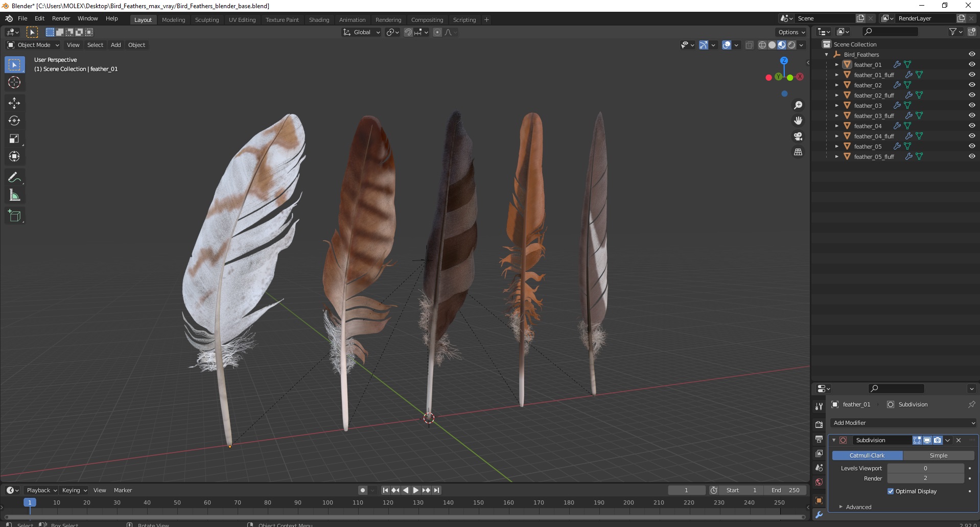Open the Global orientation dropdown
Screen dimensions: 980x527
(362, 32)
